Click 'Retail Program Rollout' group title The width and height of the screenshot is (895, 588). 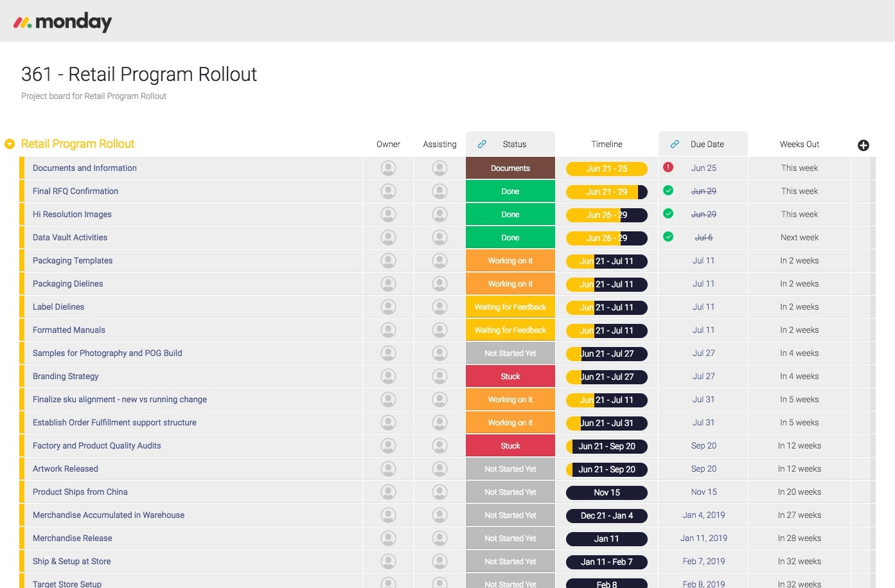(x=78, y=144)
